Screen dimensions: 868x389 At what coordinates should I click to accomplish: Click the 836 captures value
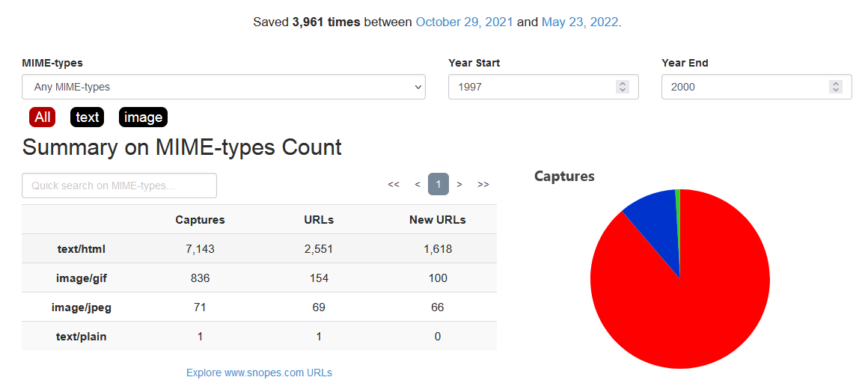click(x=200, y=278)
